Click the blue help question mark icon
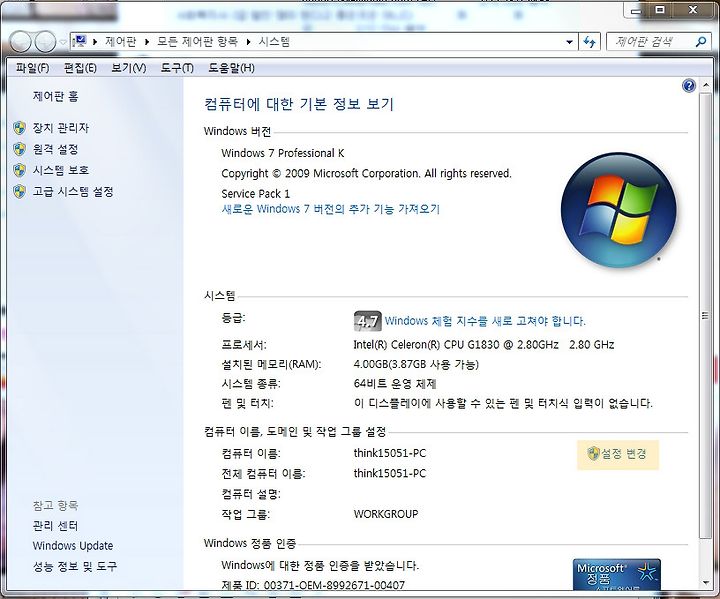The image size is (720, 599). [689, 86]
